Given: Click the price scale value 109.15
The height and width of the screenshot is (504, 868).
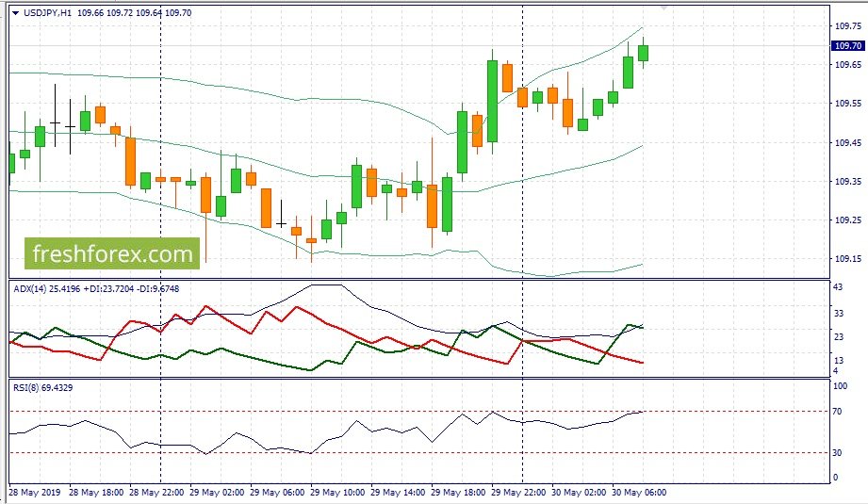Looking at the screenshot, I should click(848, 259).
